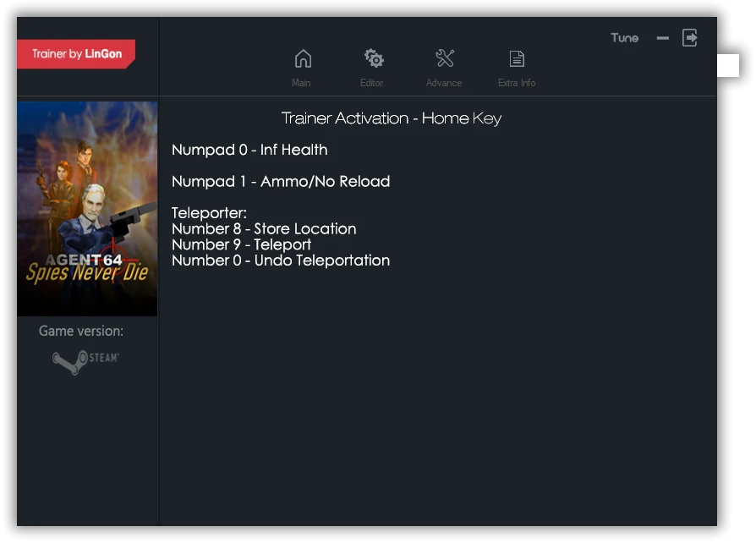The image size is (756, 543).
Task: Click the Trainer by LinGon banner
Action: (x=76, y=54)
